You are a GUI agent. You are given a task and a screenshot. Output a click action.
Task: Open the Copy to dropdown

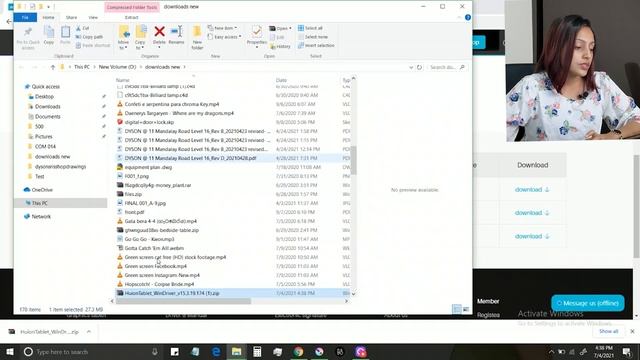[x=140, y=38]
